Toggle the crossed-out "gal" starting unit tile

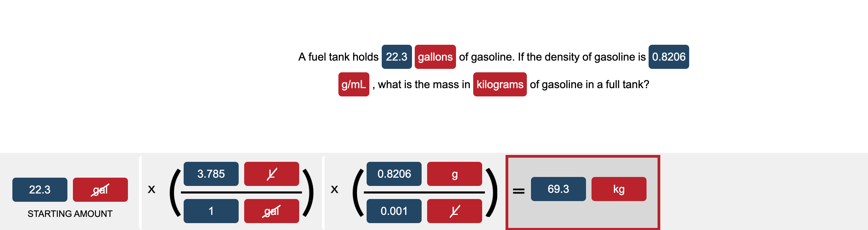(100, 190)
